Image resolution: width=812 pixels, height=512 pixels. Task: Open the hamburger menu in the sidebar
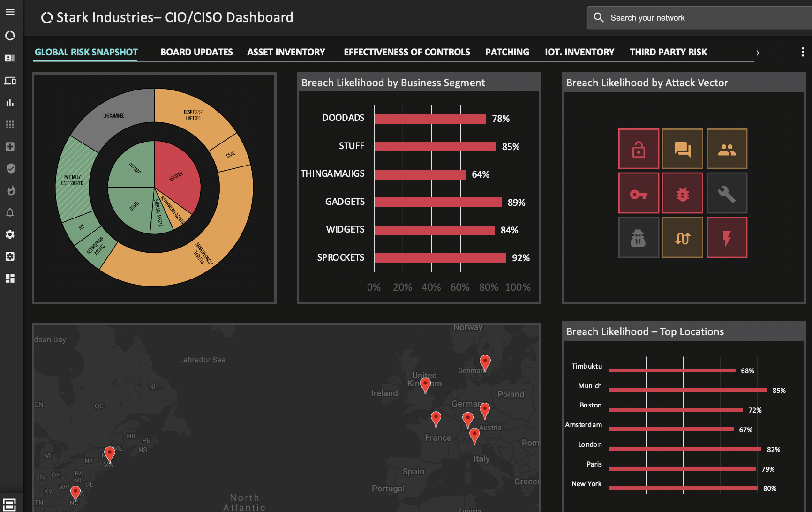(10, 12)
